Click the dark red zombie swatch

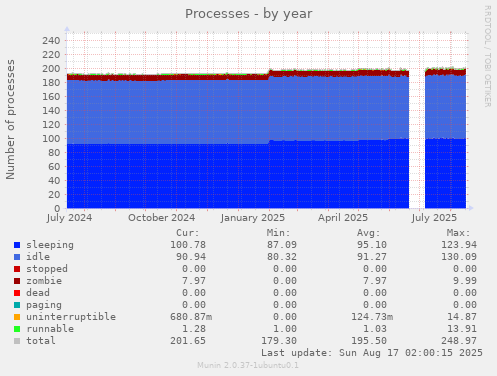17,281
